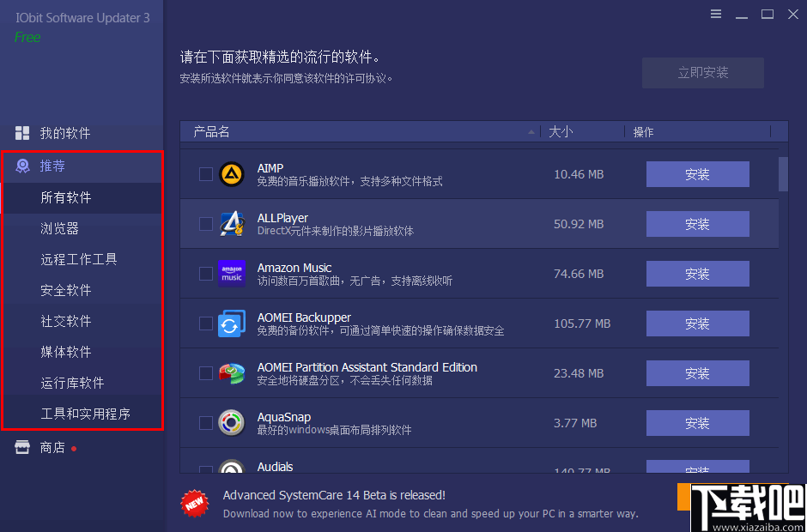Install AIMP with 安装 button
Screen dimensions: 807x532
point(697,174)
